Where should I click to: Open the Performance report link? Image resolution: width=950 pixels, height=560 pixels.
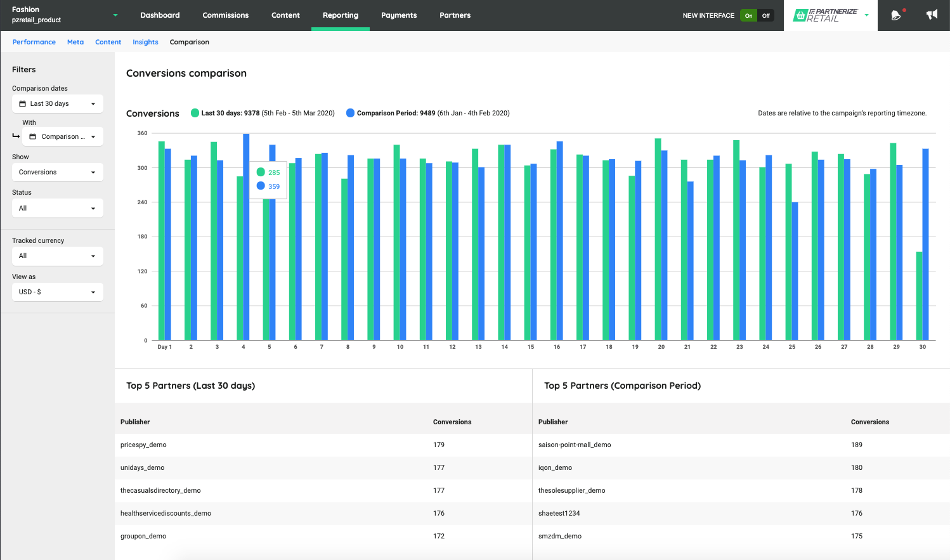coord(34,42)
